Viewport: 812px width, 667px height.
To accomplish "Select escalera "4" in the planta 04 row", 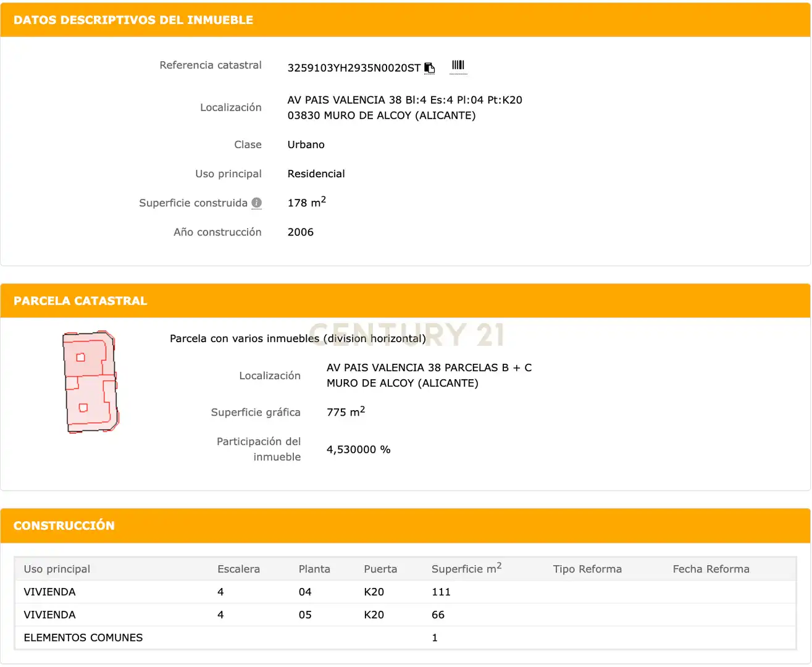I will pyautogui.click(x=220, y=592).
